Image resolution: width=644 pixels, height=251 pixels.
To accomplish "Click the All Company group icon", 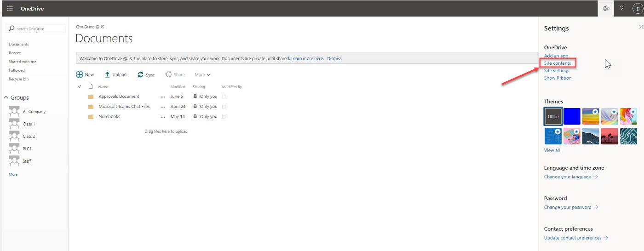I will [x=14, y=111].
